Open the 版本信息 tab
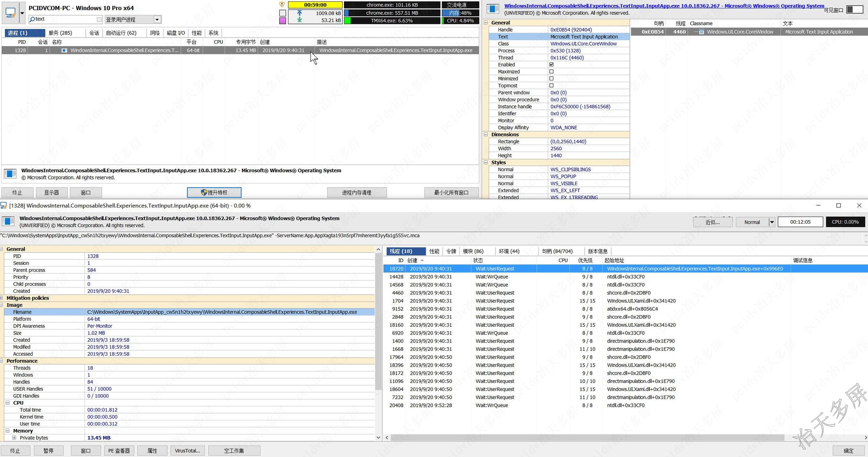The width and height of the screenshot is (868, 457). pyautogui.click(x=598, y=251)
